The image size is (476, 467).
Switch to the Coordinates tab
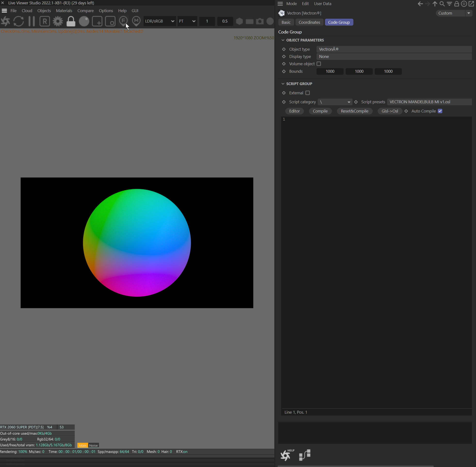click(309, 22)
